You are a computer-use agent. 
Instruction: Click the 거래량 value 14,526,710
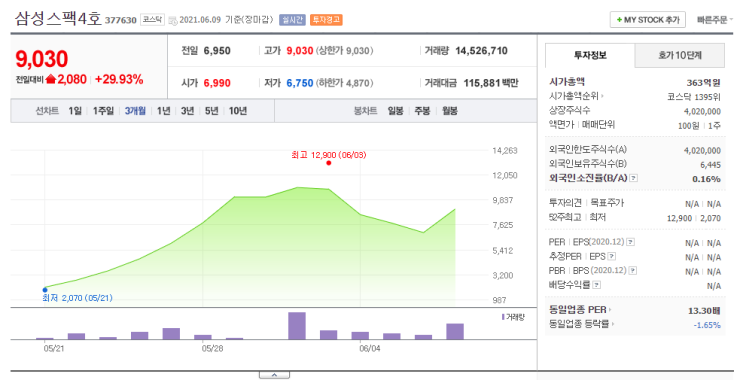(x=481, y=51)
